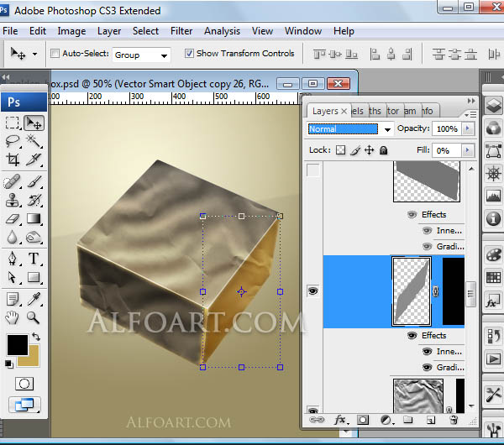
Task: Toggle lock image pixels
Action: coord(355,150)
